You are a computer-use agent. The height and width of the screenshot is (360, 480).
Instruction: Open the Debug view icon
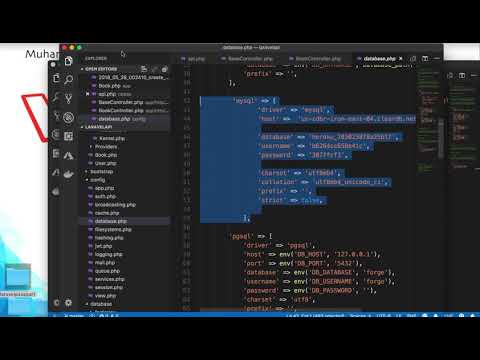point(68,117)
